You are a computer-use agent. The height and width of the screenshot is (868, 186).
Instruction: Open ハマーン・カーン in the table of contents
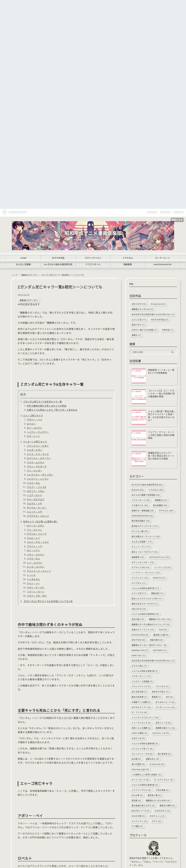click(x=35, y=592)
